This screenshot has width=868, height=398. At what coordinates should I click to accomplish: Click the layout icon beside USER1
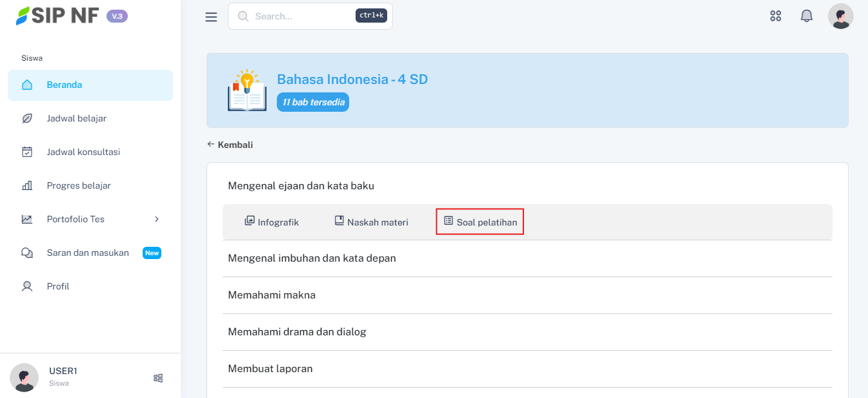pyautogui.click(x=158, y=378)
